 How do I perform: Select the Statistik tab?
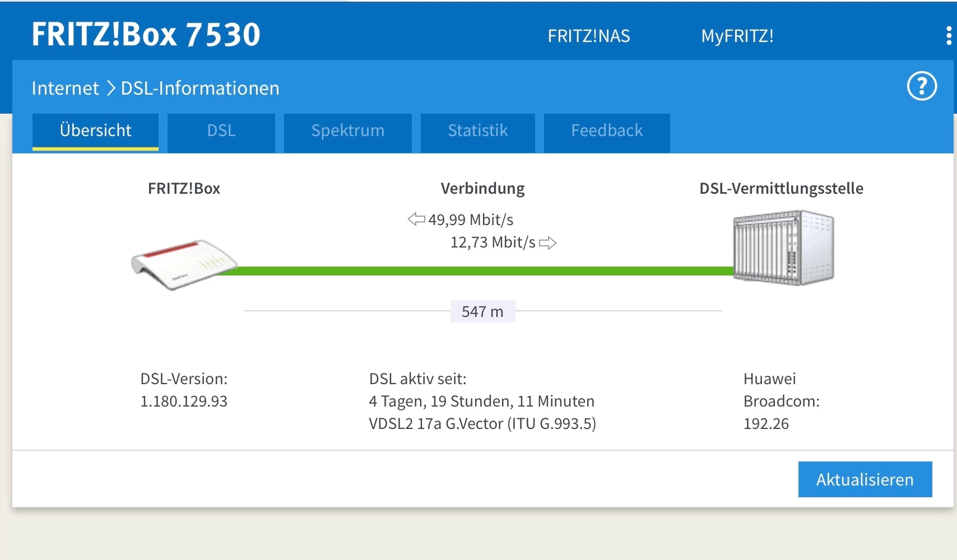[x=477, y=131]
